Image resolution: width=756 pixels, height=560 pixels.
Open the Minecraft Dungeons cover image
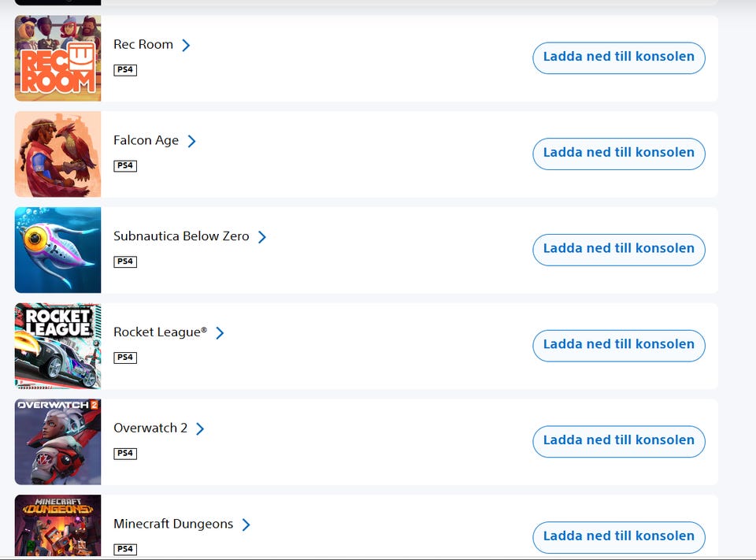[57, 526]
